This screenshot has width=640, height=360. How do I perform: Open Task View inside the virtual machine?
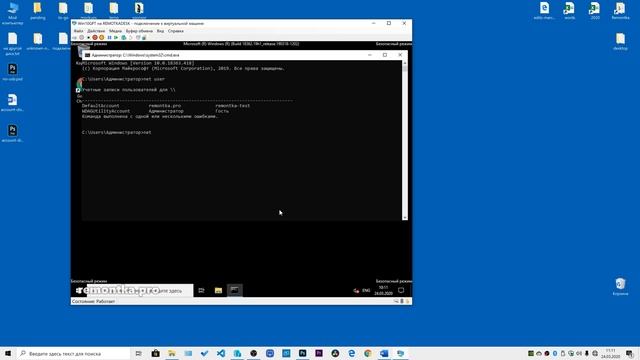tap(201, 291)
